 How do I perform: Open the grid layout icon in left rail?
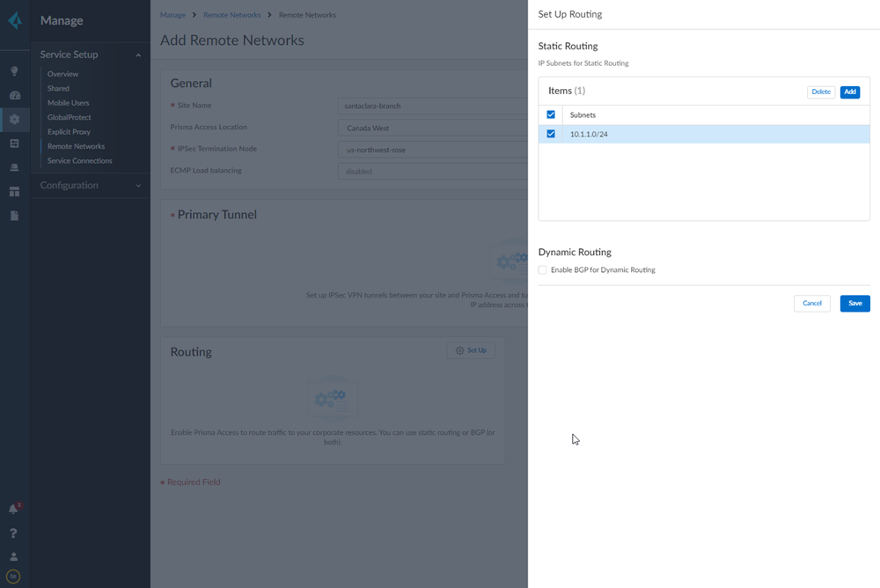click(15, 192)
